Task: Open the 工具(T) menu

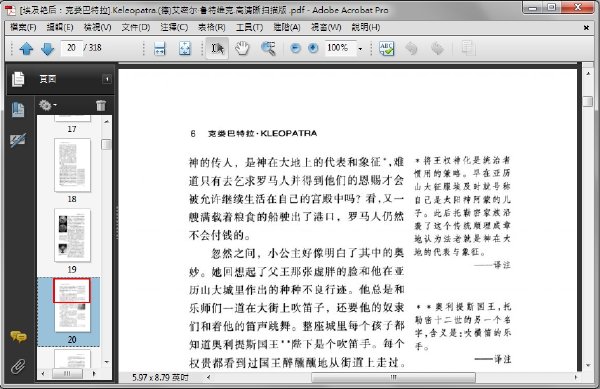Action: 249,27
